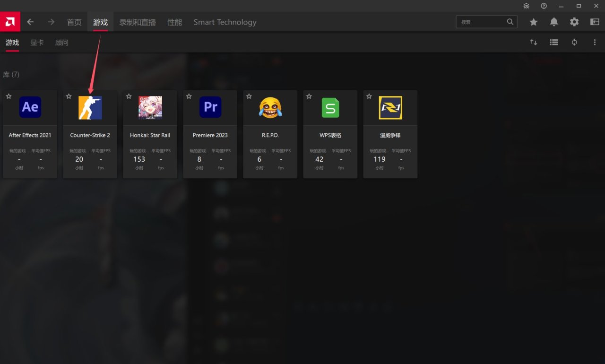Select the "After Effects 2021" title text

30,135
